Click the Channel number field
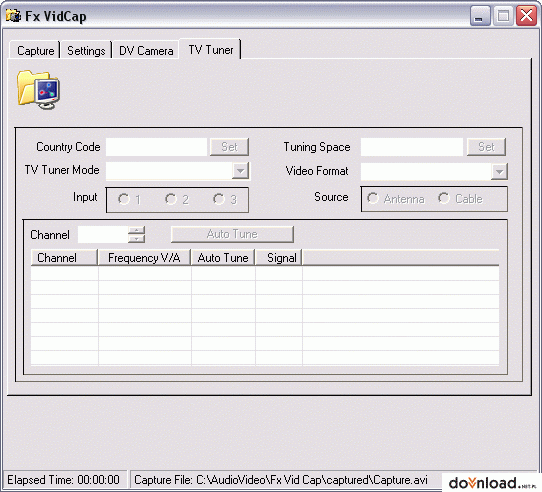Image resolution: width=542 pixels, height=492 pixels. pyautogui.click(x=103, y=234)
